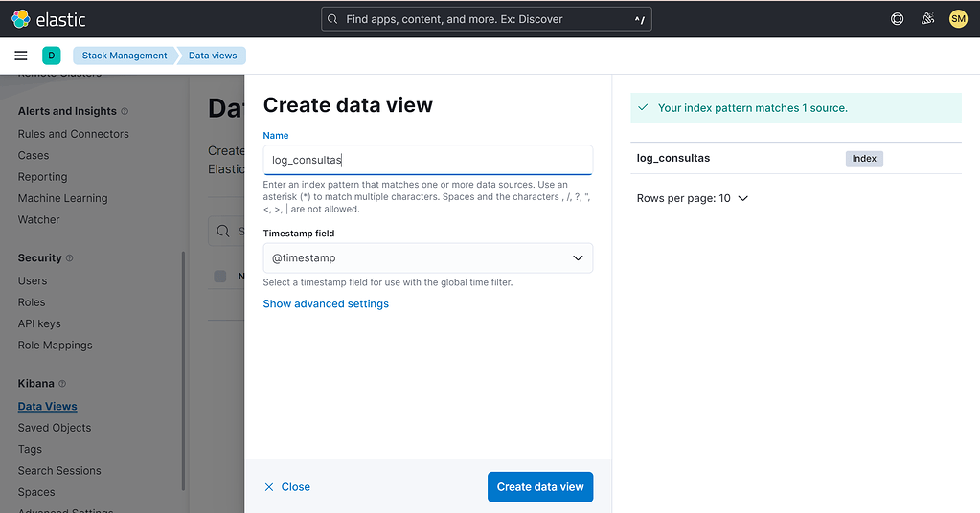Viewport: 980px width, 513px height.
Task: Toggle the select-all checkbox in table
Action: point(220,277)
